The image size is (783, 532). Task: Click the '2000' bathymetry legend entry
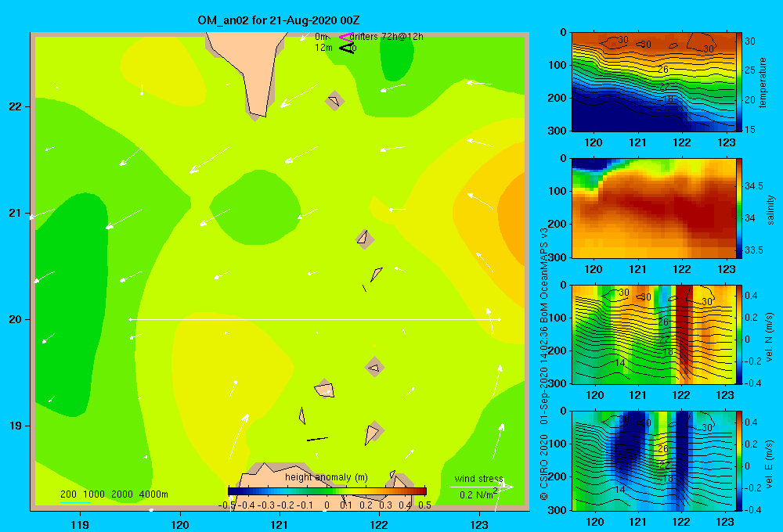[122, 494]
